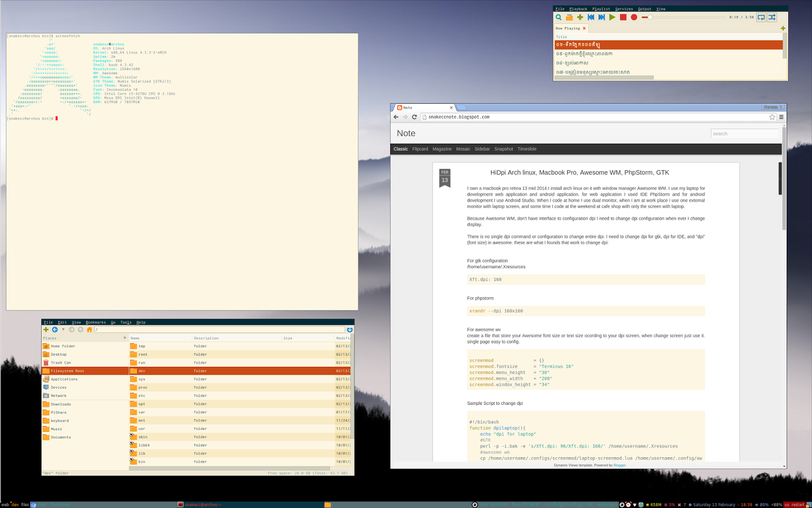Switch blog view to Magazine

442,149
